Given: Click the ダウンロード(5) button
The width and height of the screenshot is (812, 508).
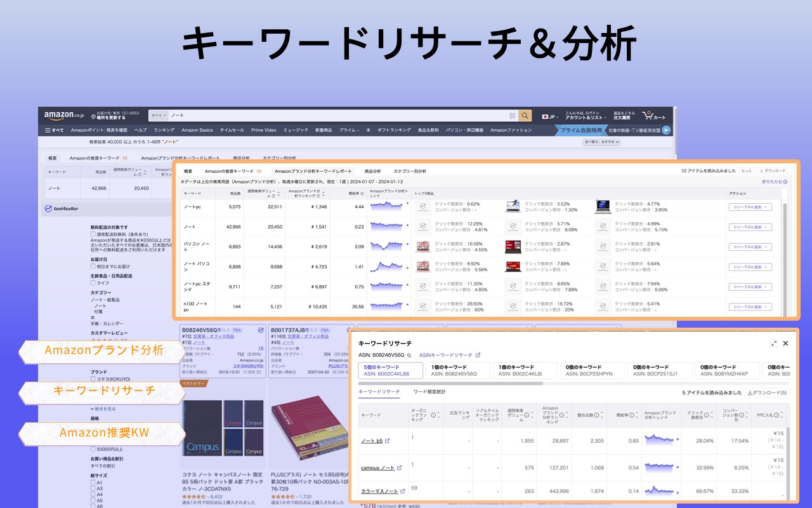Looking at the screenshot, I should [x=768, y=392].
